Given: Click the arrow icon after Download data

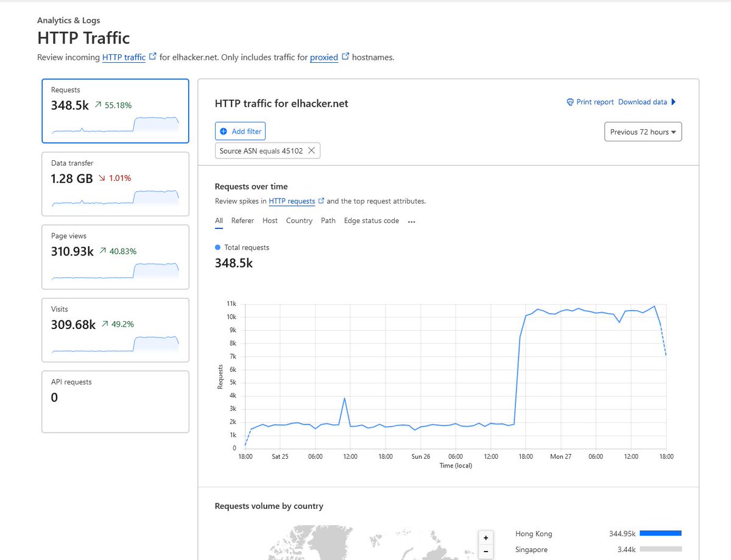Looking at the screenshot, I should (673, 102).
